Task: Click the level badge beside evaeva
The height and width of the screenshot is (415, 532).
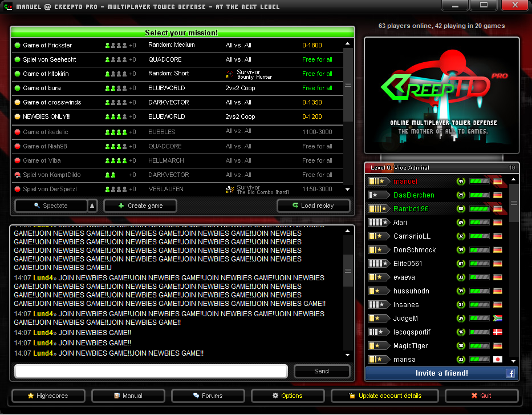Action: coord(461,277)
